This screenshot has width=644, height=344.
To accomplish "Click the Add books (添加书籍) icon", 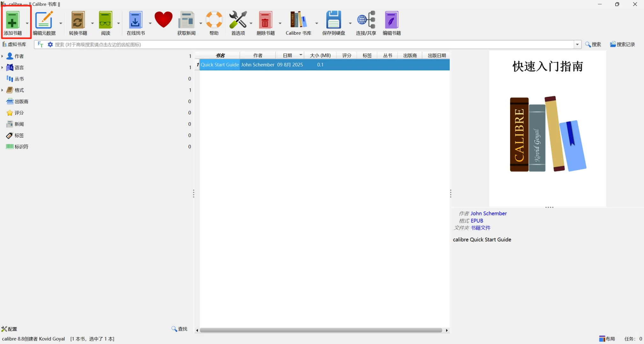I will 12,20.
